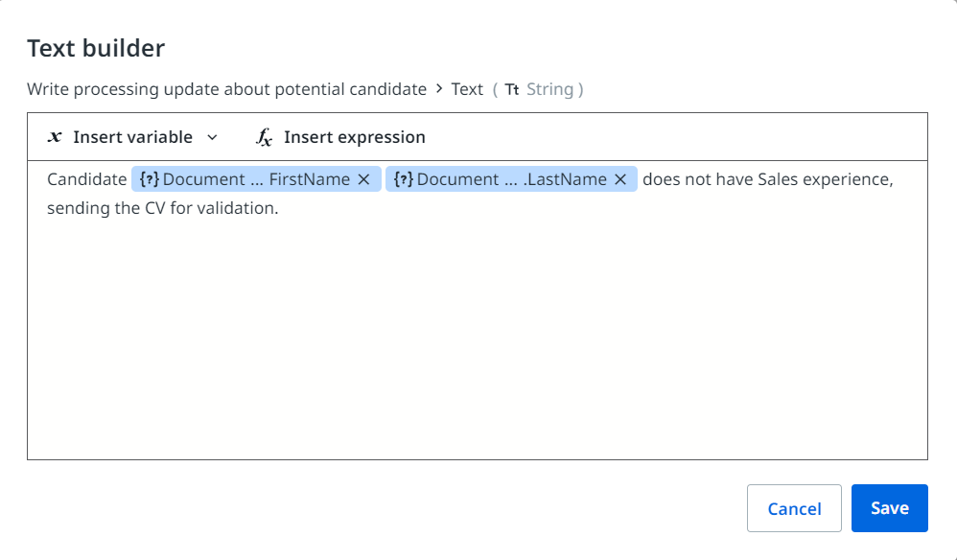Cancel the text builder dialog
The image size is (957, 560).
[794, 508]
